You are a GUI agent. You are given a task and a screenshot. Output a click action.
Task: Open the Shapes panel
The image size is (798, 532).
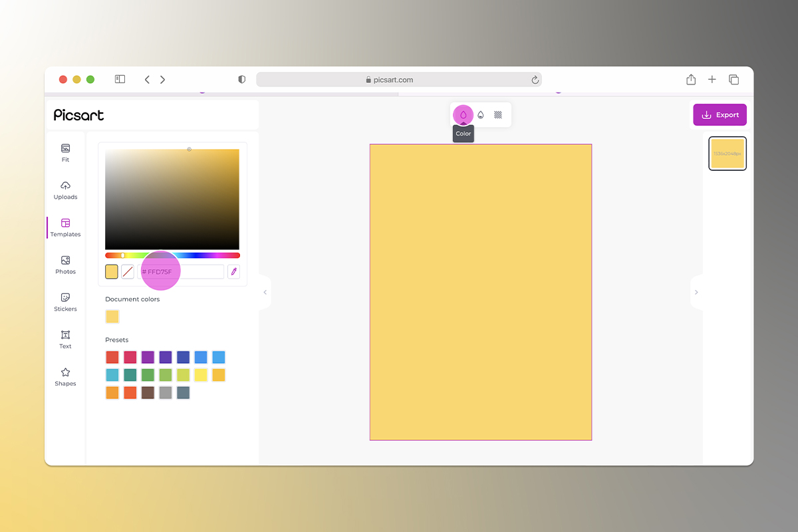click(x=65, y=376)
